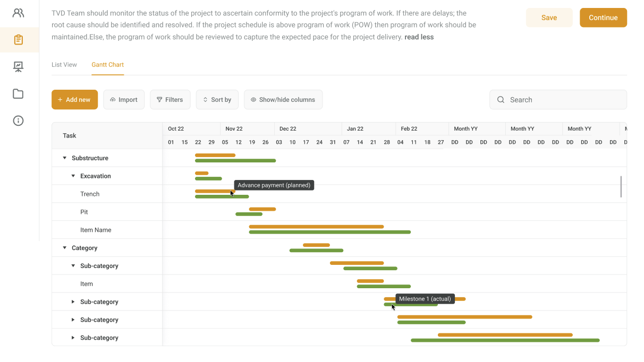
Task: Select the Gantt Chart tab
Action: (107, 65)
